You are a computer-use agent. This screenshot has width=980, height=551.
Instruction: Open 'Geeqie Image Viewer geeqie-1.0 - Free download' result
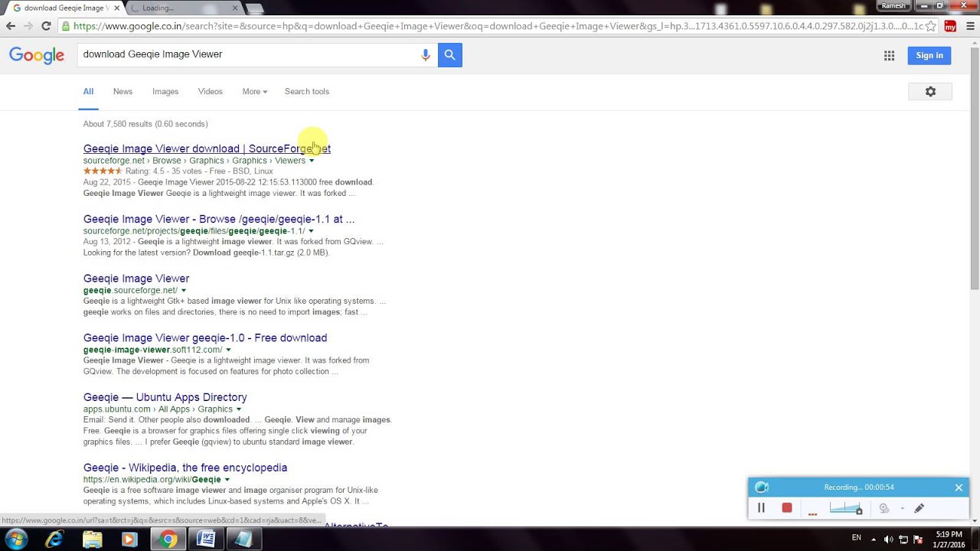click(x=205, y=337)
